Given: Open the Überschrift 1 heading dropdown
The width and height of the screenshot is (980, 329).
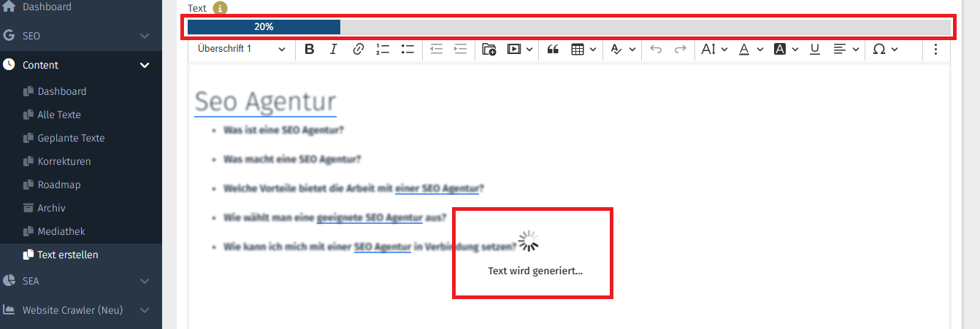Looking at the screenshot, I should click(242, 49).
